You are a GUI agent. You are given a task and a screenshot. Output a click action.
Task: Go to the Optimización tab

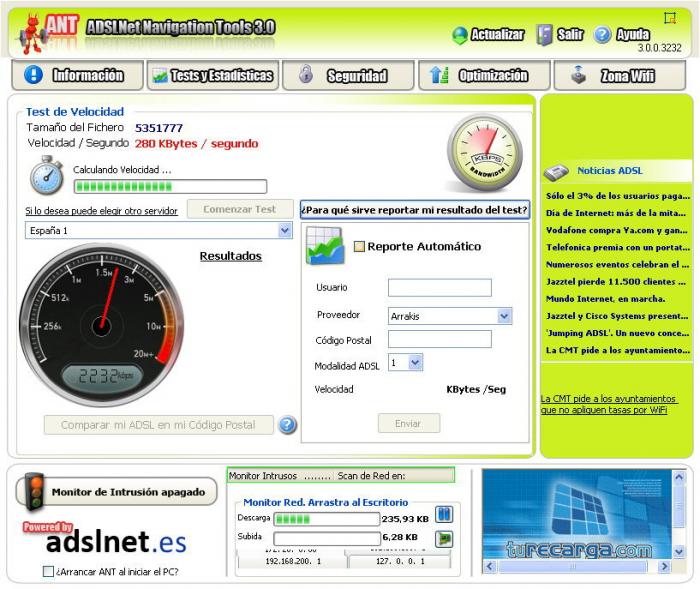click(484, 75)
